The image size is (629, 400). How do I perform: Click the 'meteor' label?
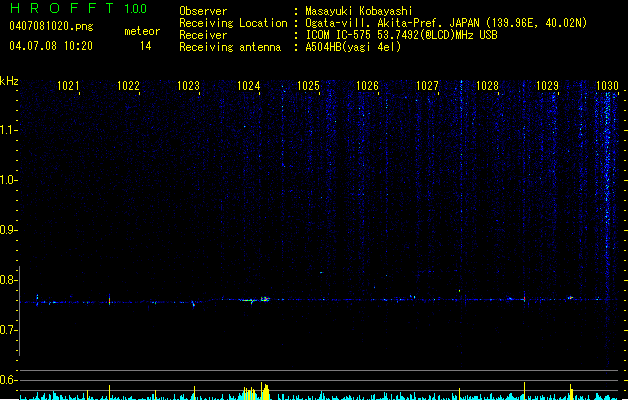pyautogui.click(x=142, y=31)
